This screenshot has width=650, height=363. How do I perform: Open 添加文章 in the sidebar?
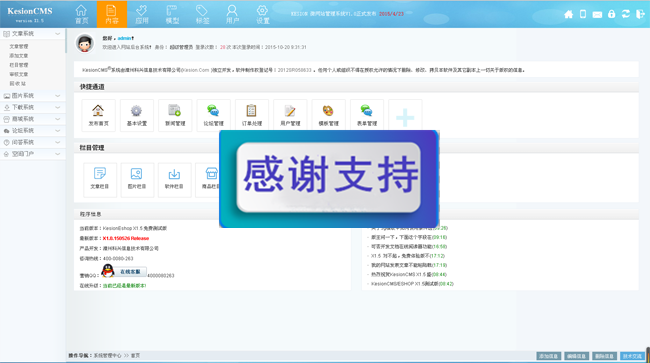[19, 56]
